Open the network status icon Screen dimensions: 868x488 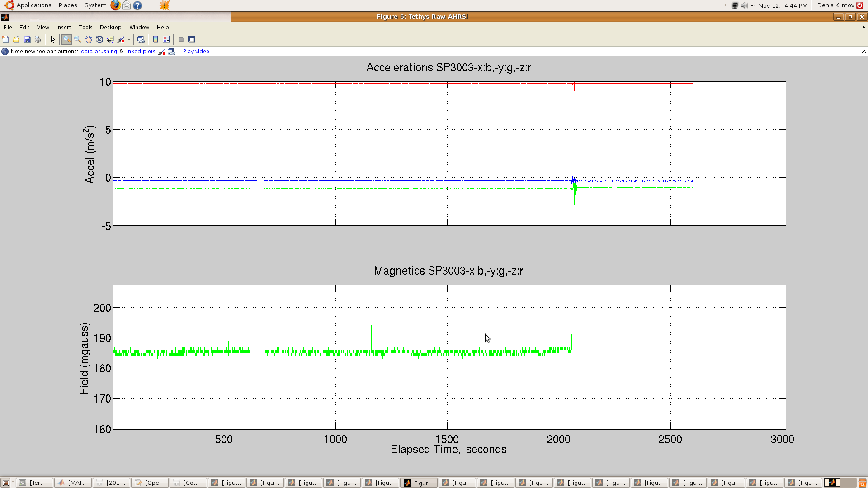[x=735, y=5]
